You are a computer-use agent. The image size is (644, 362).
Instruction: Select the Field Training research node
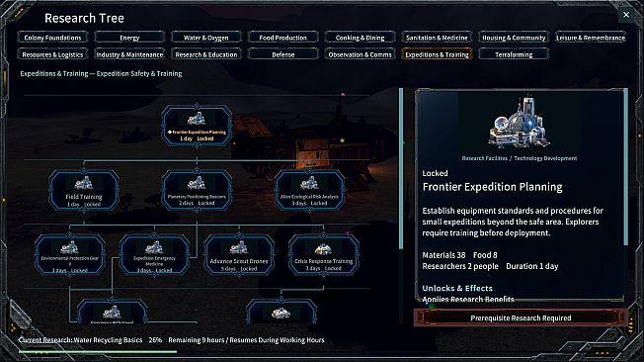84,191
